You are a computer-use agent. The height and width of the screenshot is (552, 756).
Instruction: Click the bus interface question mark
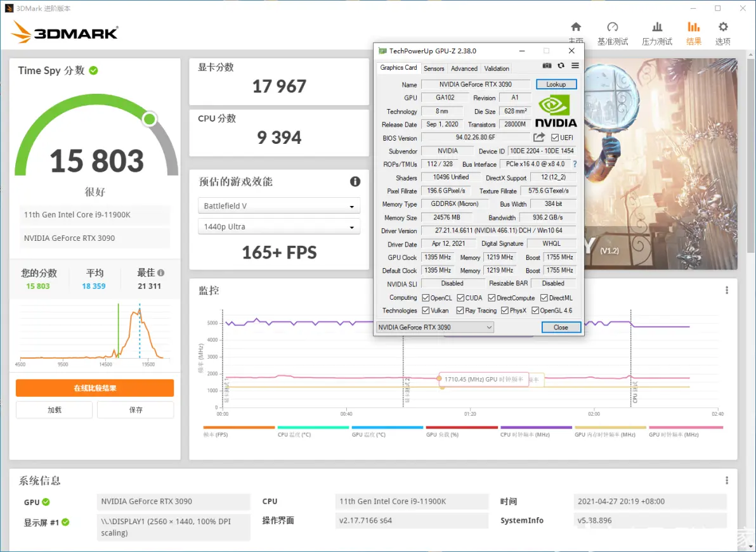click(575, 164)
